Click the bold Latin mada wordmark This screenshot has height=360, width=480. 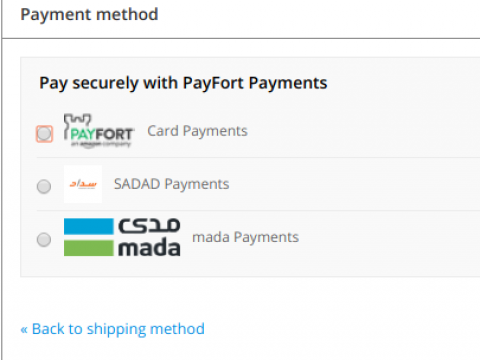point(149,248)
